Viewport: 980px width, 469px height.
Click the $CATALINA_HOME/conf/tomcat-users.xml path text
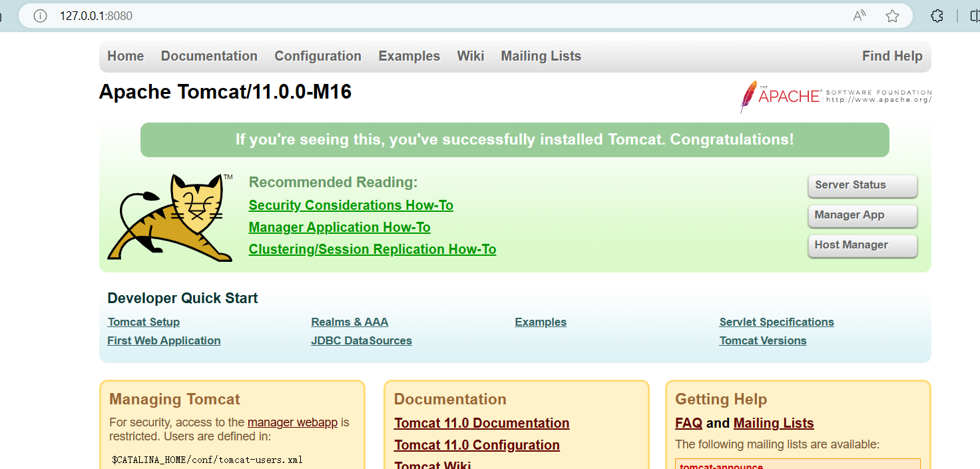[x=207, y=460]
